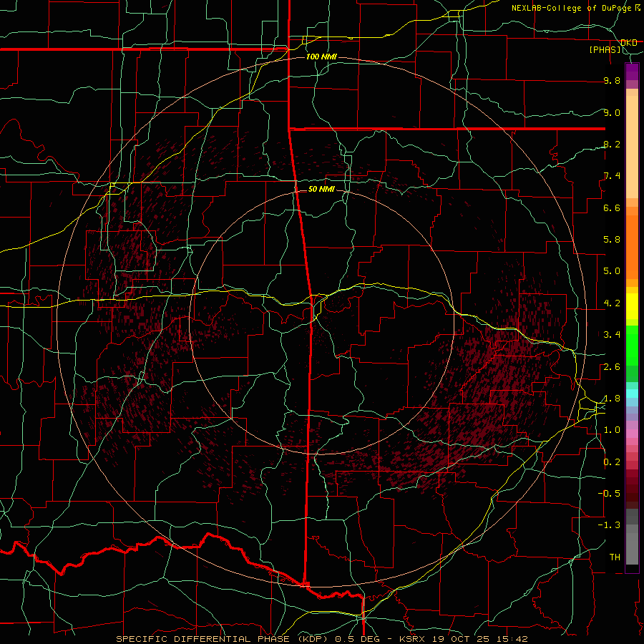
Task: Click the 50 NMI range ring label
Action: pyautogui.click(x=321, y=190)
